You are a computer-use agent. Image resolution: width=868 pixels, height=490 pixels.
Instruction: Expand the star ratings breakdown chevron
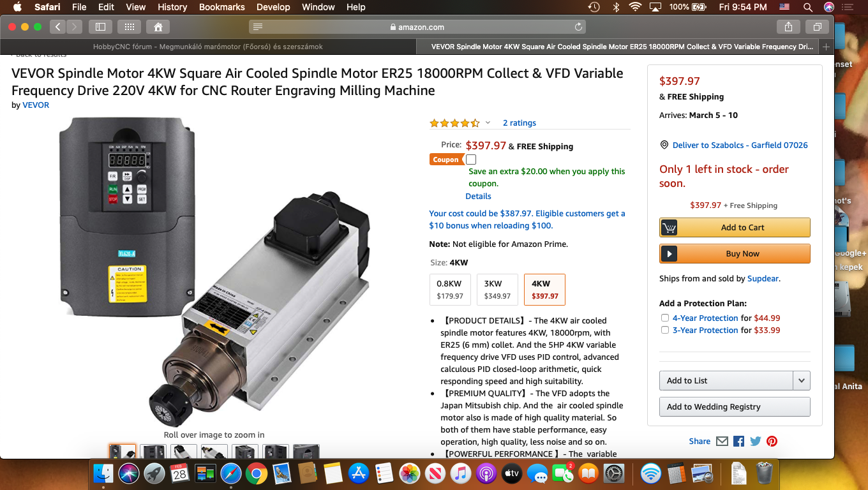tap(488, 122)
